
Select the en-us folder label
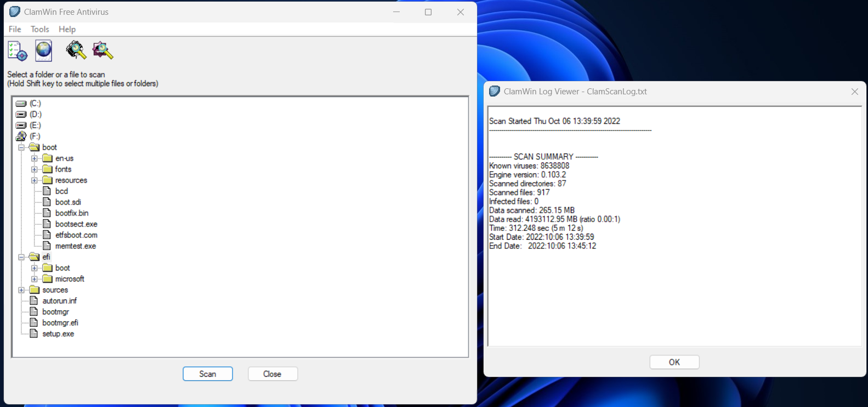pos(64,158)
